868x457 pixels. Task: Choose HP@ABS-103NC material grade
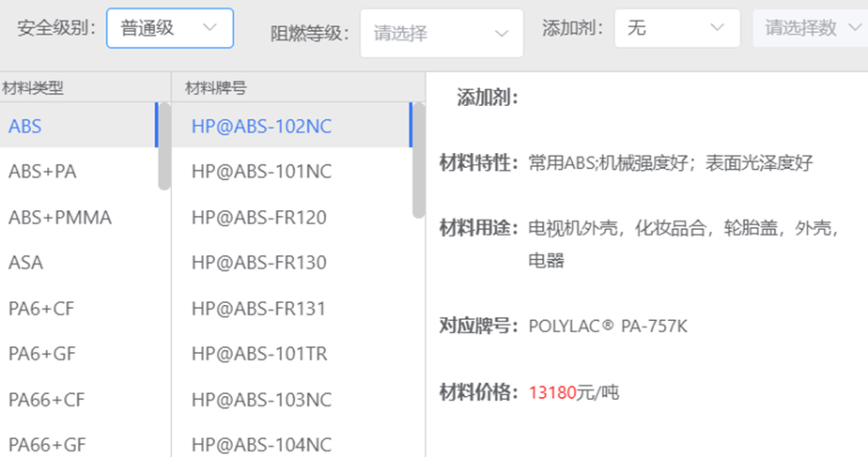click(x=291, y=400)
